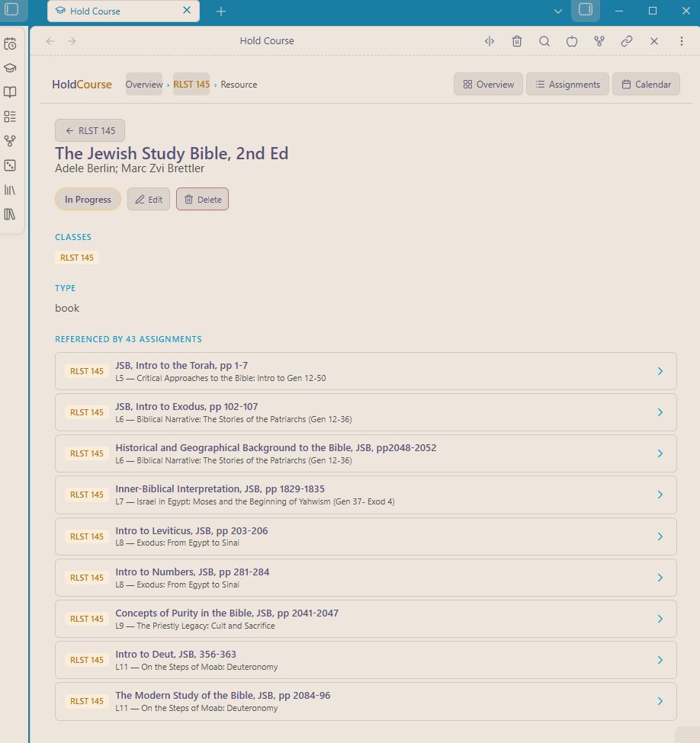
Task: Select the Hold Course tab
Action: [124, 11]
